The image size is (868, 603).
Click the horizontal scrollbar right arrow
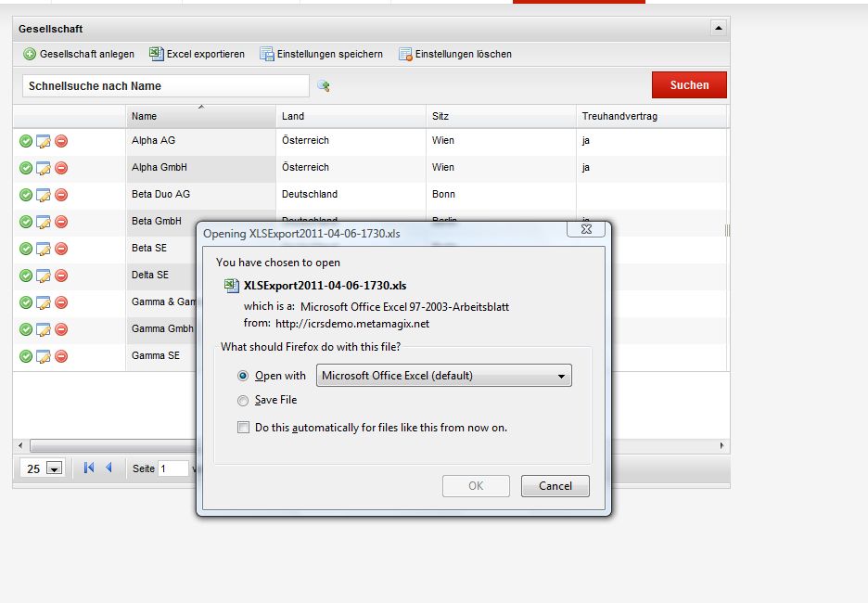pyautogui.click(x=721, y=445)
